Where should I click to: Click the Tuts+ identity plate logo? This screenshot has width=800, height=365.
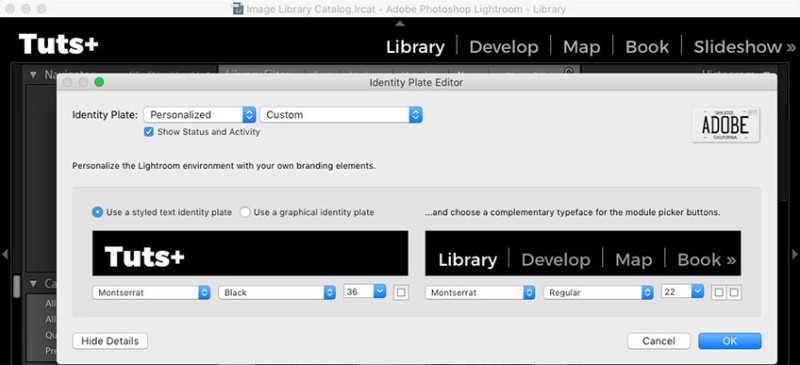[58, 44]
